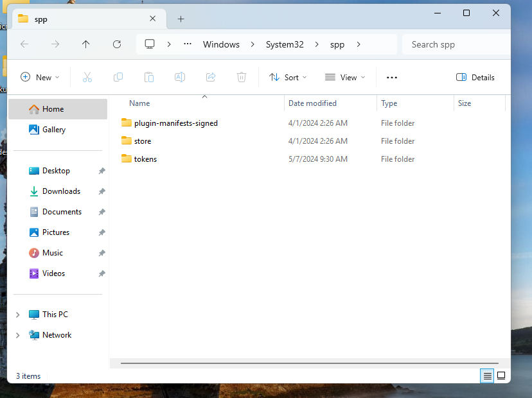Viewport: 532px width, 398px height.
Task: Click spp in the breadcrumb
Action: click(x=337, y=44)
